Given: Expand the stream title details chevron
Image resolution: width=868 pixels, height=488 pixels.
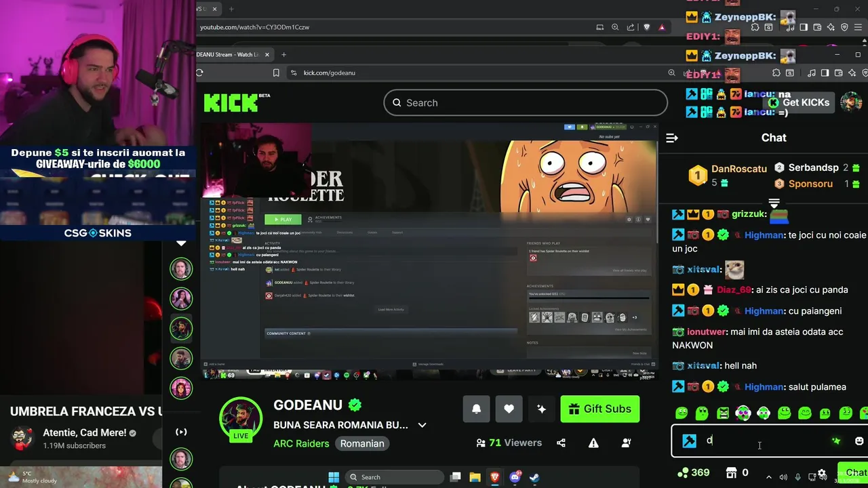Looking at the screenshot, I should coord(422,425).
